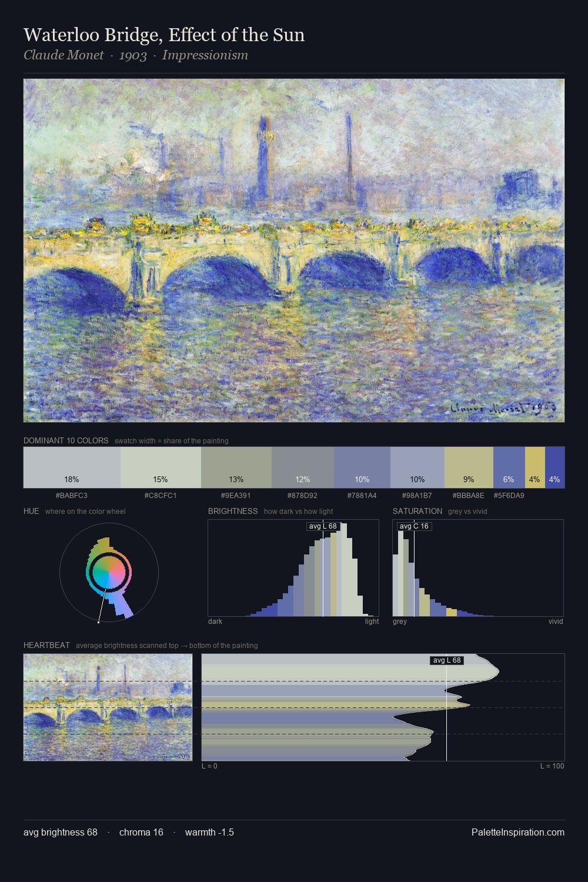Click the SATURATION section heading
This screenshot has width=588, height=882.
[x=417, y=511]
